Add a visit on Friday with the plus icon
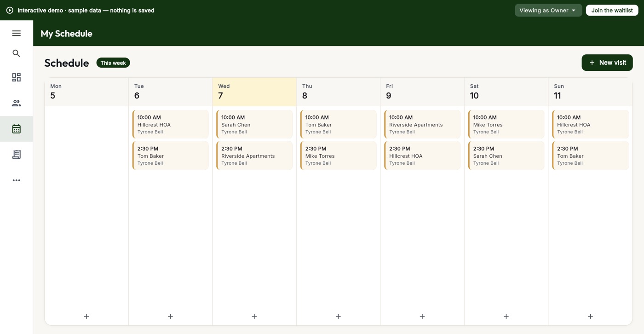 tap(422, 317)
